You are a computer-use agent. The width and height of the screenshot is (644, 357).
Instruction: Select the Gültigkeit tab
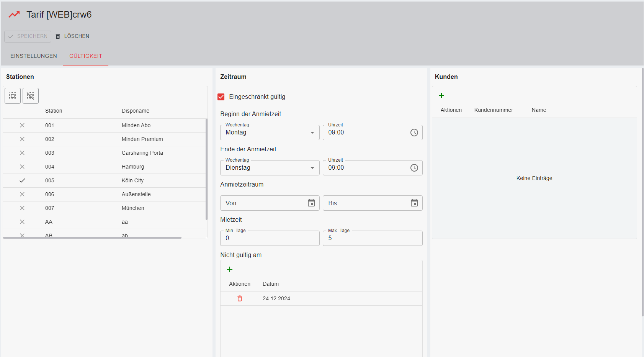click(x=86, y=56)
